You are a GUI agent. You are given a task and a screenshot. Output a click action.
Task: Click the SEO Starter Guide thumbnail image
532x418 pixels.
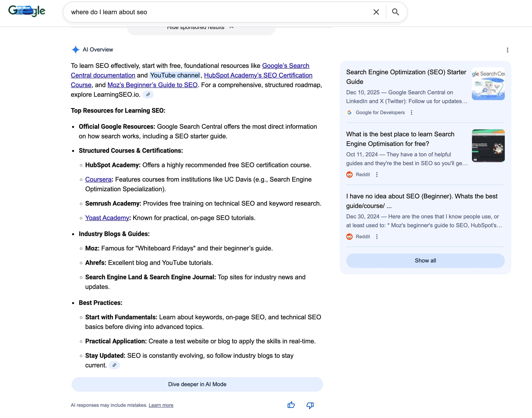pos(488,83)
